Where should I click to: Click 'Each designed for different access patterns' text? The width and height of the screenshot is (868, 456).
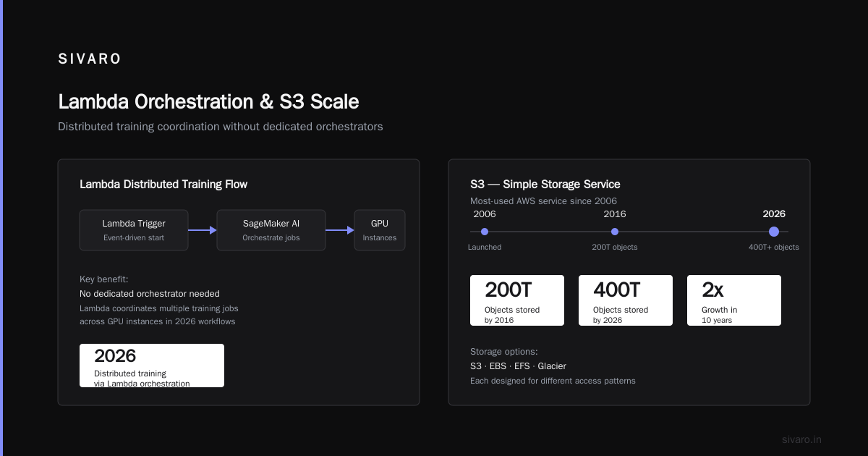(x=553, y=381)
